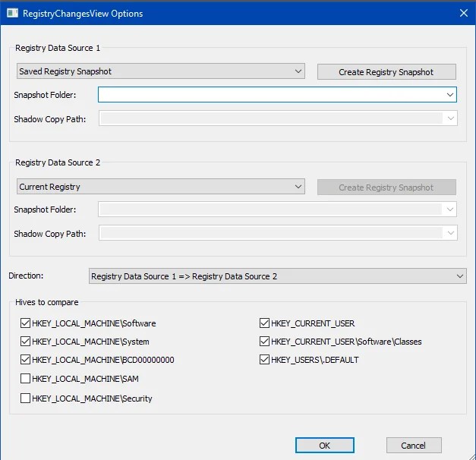
Task: Expand Data Source 1 Snapshot Folder dropdown arrow
Action: [x=450, y=95]
